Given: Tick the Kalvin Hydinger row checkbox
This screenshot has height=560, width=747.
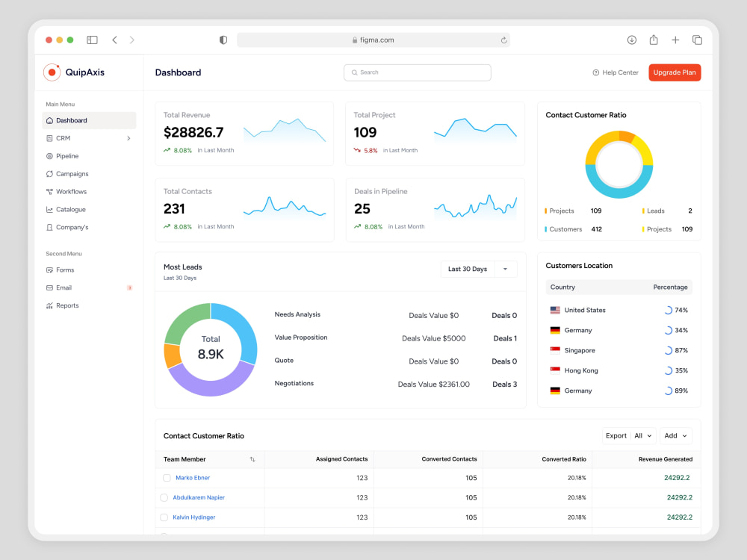Looking at the screenshot, I should [164, 517].
